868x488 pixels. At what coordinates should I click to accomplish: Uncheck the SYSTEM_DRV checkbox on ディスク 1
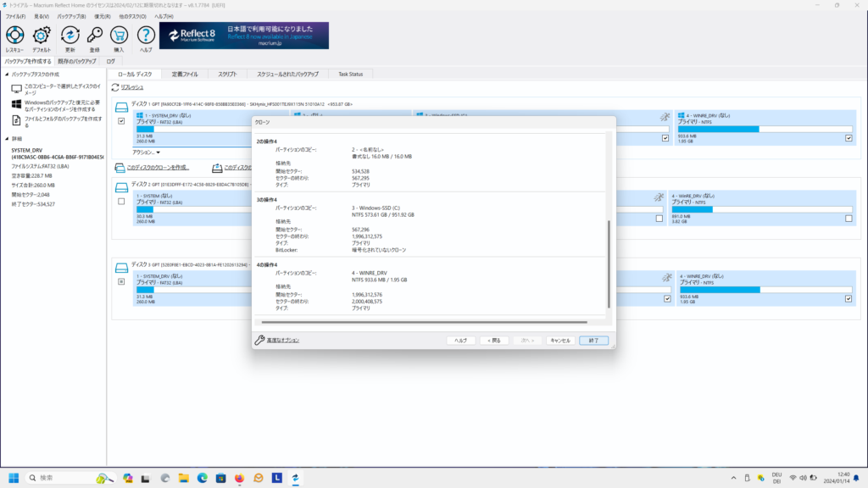pos(120,120)
